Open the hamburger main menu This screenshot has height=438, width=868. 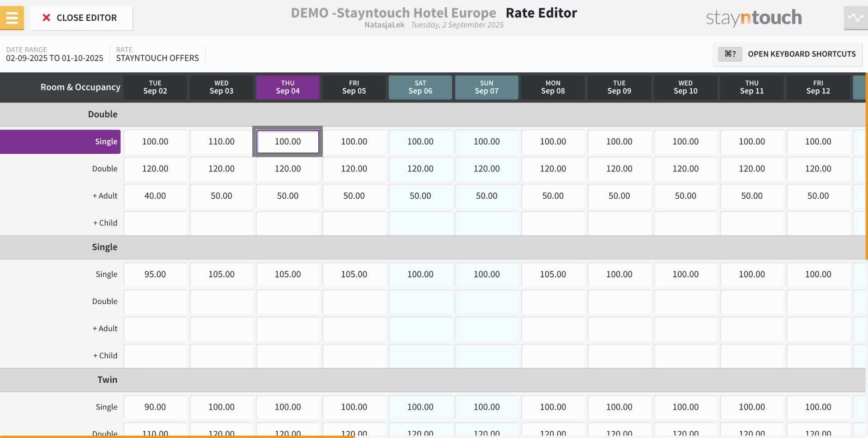click(12, 18)
